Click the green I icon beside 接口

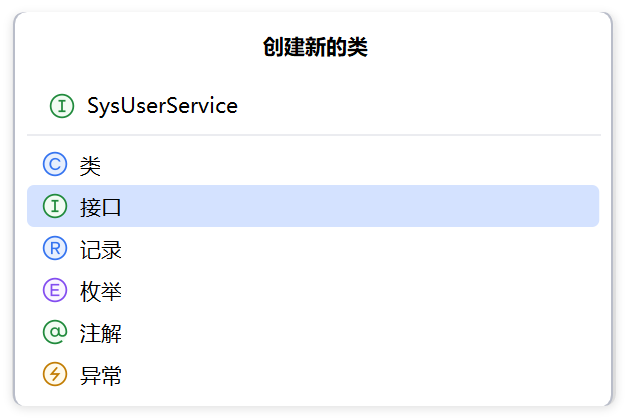click(x=55, y=206)
